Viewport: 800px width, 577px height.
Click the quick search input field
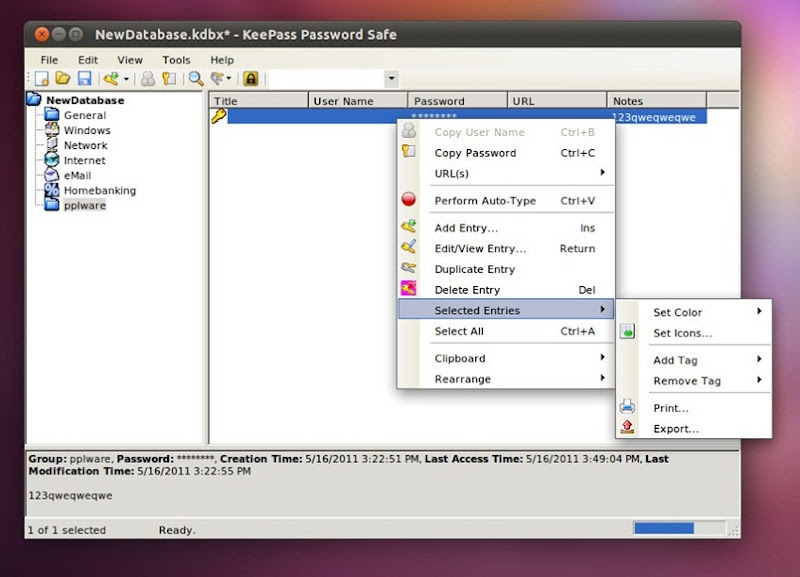(x=327, y=79)
